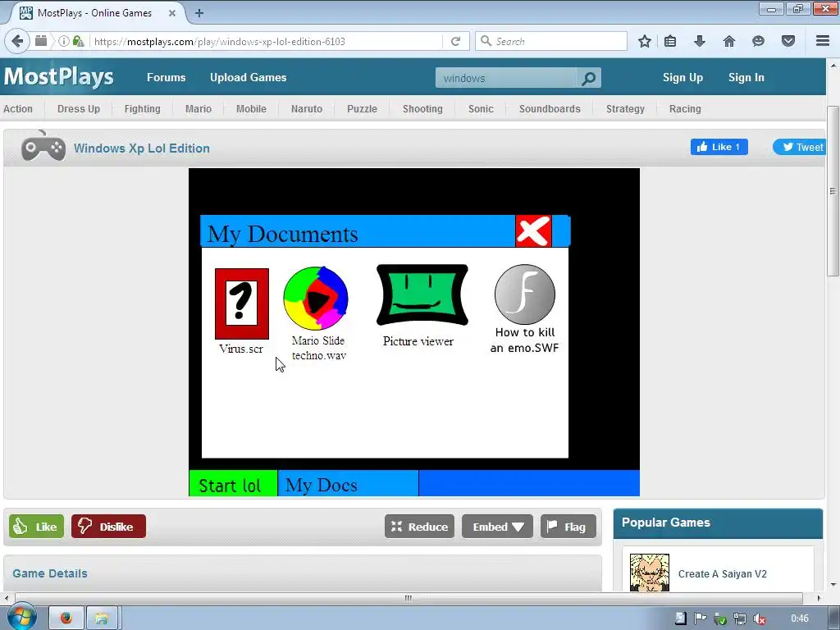This screenshot has height=630, width=840.
Task: Click the site search field containing windows
Action: pyautogui.click(x=505, y=78)
